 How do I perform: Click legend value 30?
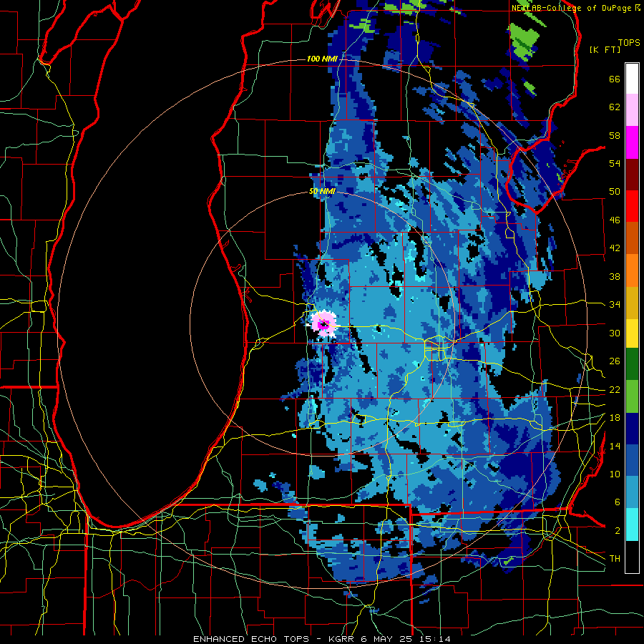615,333
